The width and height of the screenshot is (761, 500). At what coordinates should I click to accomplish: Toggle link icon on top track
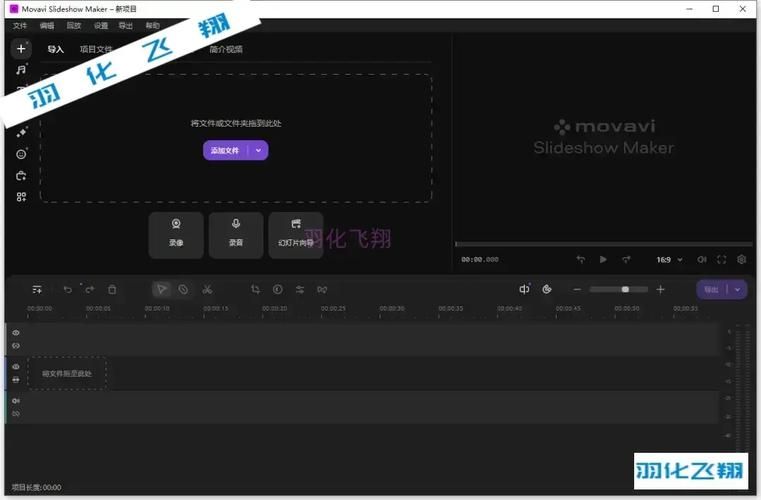[x=16, y=346]
